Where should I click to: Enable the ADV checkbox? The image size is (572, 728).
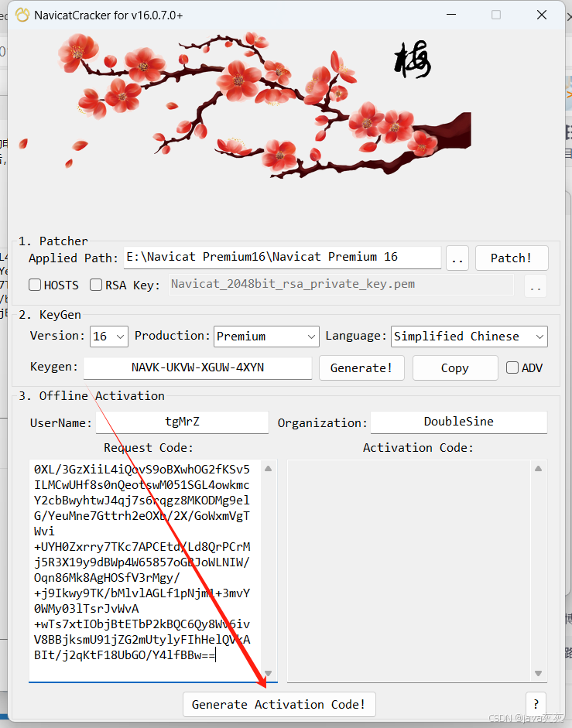512,367
